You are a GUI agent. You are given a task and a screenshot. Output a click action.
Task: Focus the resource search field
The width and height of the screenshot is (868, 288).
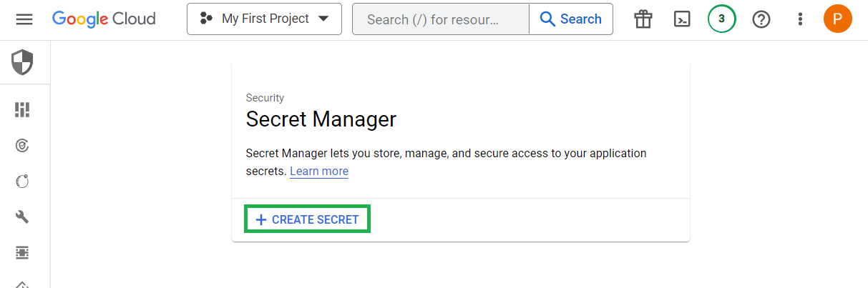coord(441,19)
